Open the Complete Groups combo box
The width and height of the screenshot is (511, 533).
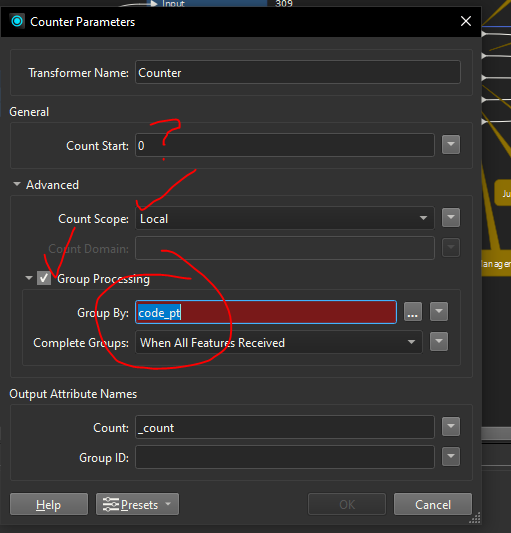279,342
